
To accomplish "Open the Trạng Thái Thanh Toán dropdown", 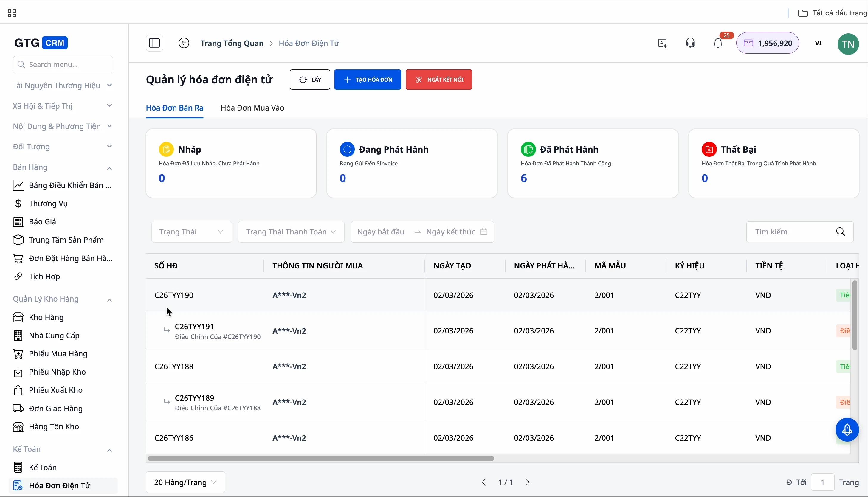I will 291,232.
